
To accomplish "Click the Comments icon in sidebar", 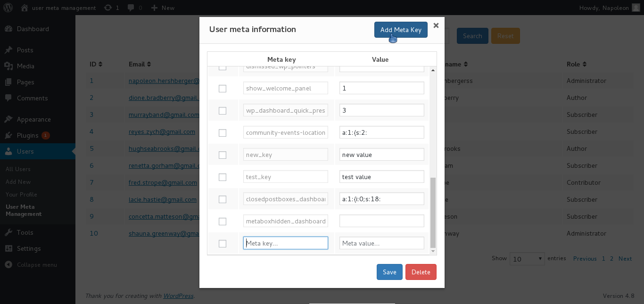I will pos(8,98).
